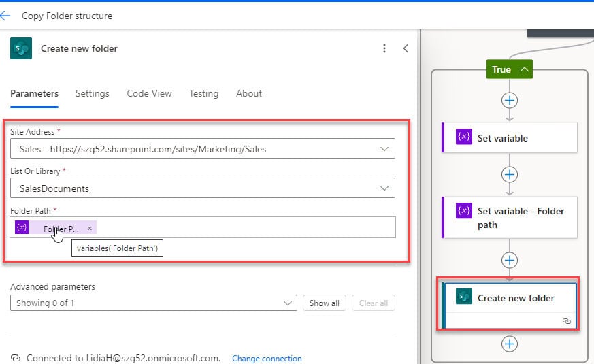This screenshot has width=594, height=364.
Task: Switch to the Settings tab
Action: (92, 94)
